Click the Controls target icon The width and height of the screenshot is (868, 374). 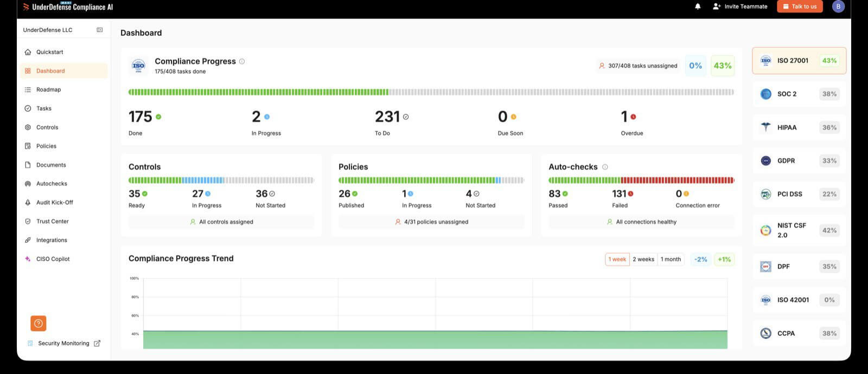[x=28, y=127]
